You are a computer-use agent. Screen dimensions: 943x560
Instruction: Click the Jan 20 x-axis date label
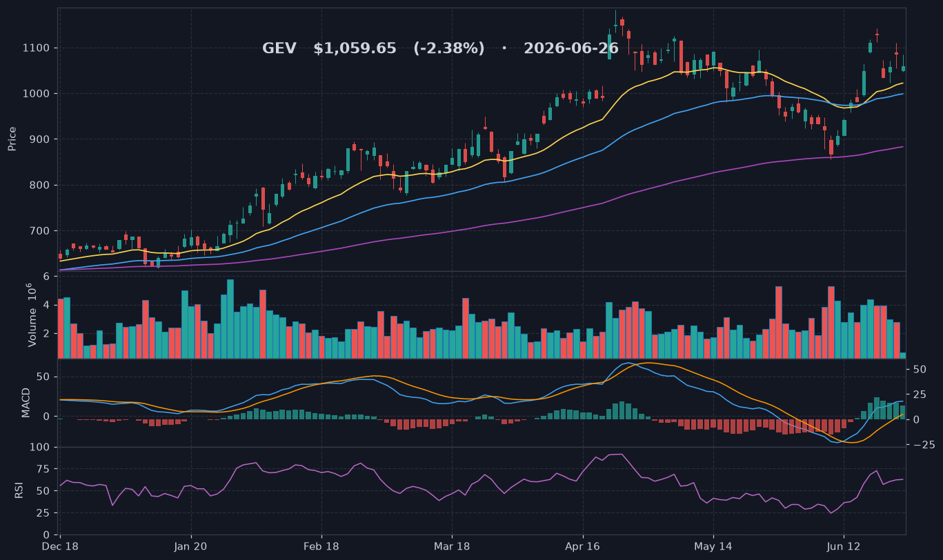[191, 546]
